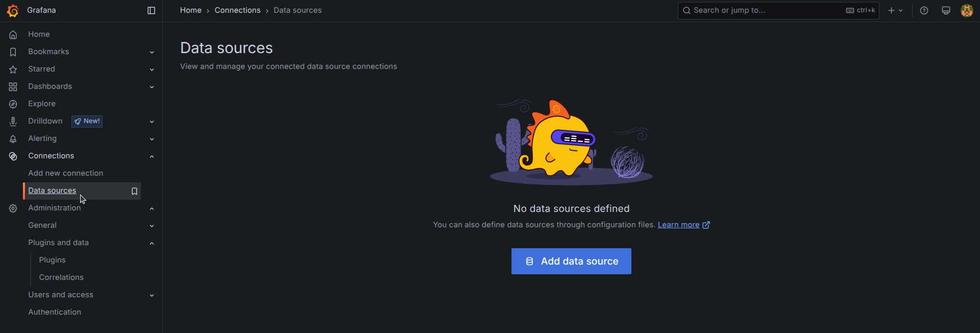
Task: Click the Grafana logo icon
Action: coord(13,11)
